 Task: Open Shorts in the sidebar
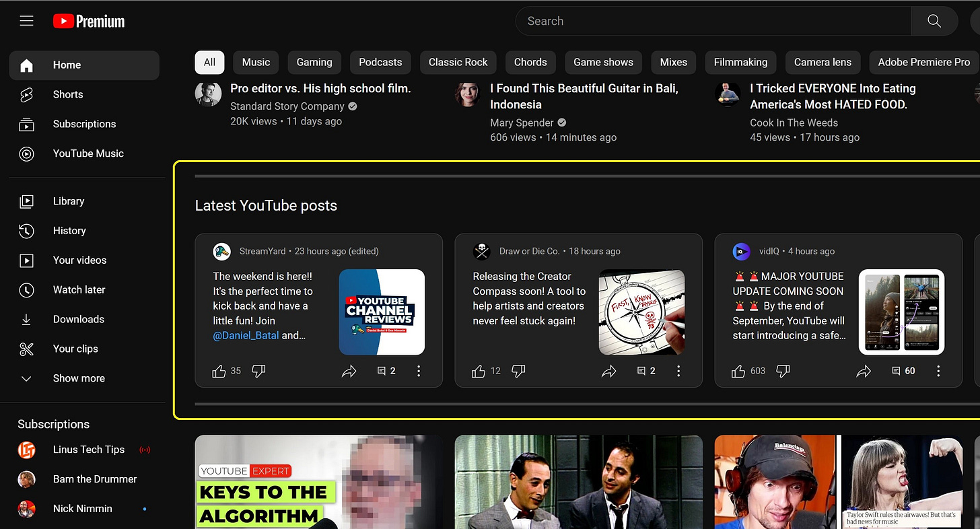click(x=84, y=95)
